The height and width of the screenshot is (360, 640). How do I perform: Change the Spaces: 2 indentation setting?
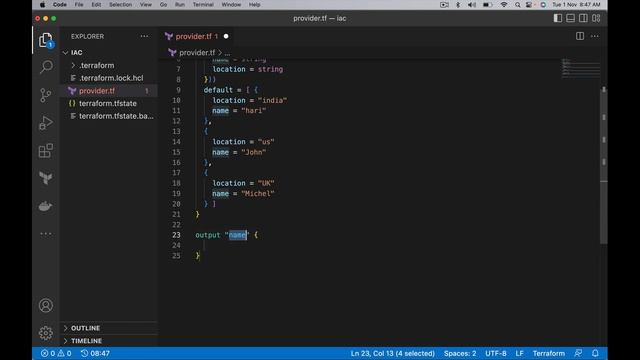pyautogui.click(x=460, y=353)
